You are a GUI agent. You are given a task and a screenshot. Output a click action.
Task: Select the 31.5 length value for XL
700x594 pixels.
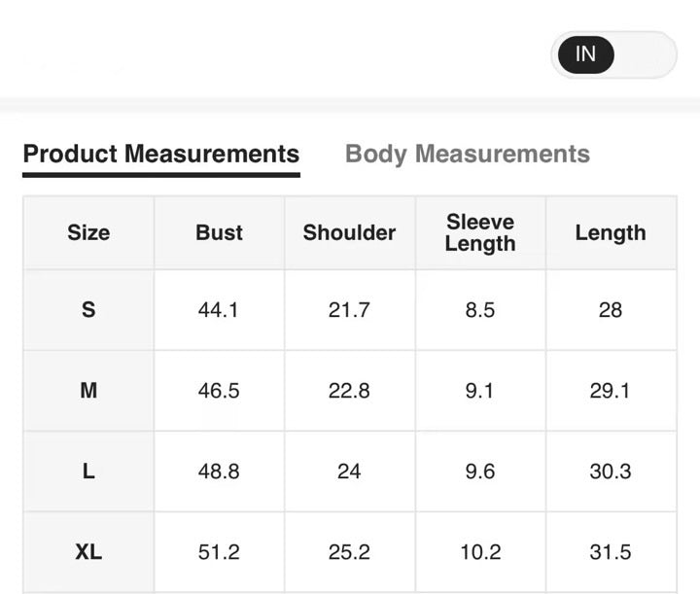click(x=611, y=552)
